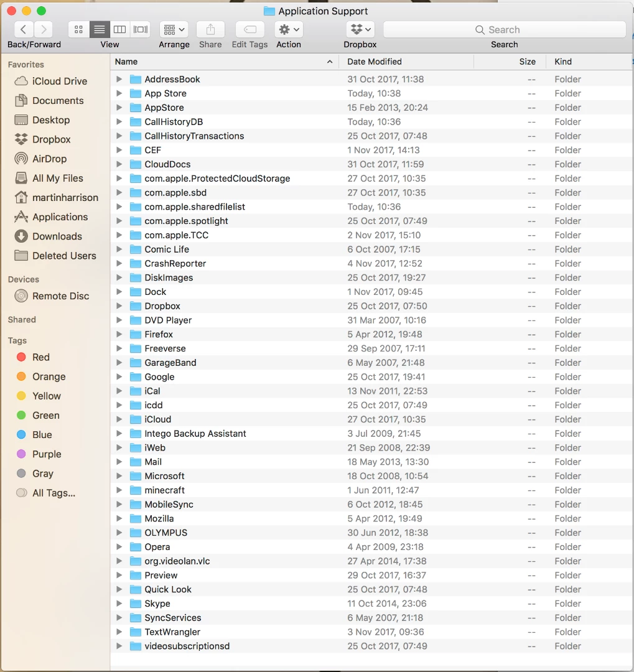The width and height of the screenshot is (634, 672).
Task: Open the Arrange dropdown
Action: pyautogui.click(x=174, y=30)
